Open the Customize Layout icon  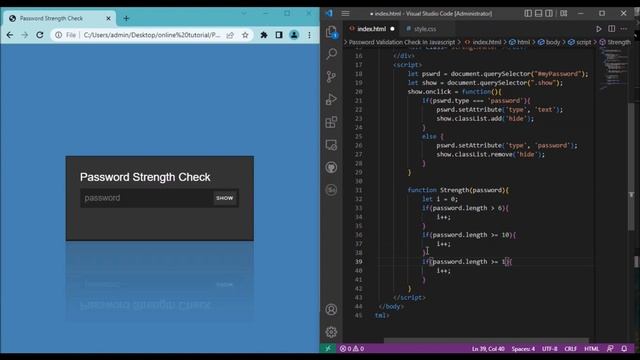pos(564,13)
